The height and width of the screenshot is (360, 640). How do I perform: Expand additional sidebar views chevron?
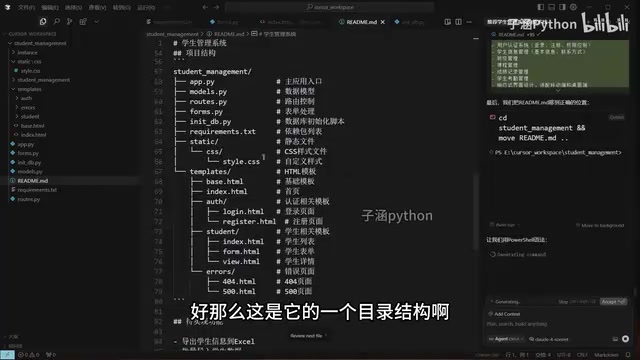point(96,22)
